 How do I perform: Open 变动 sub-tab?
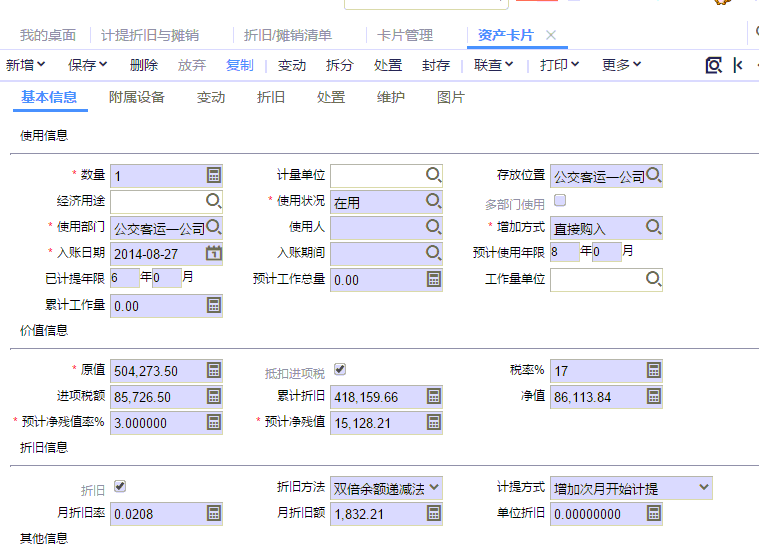[x=211, y=97]
